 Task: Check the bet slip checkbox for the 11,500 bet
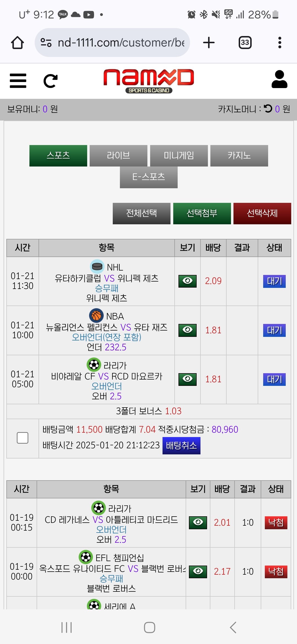click(x=23, y=438)
